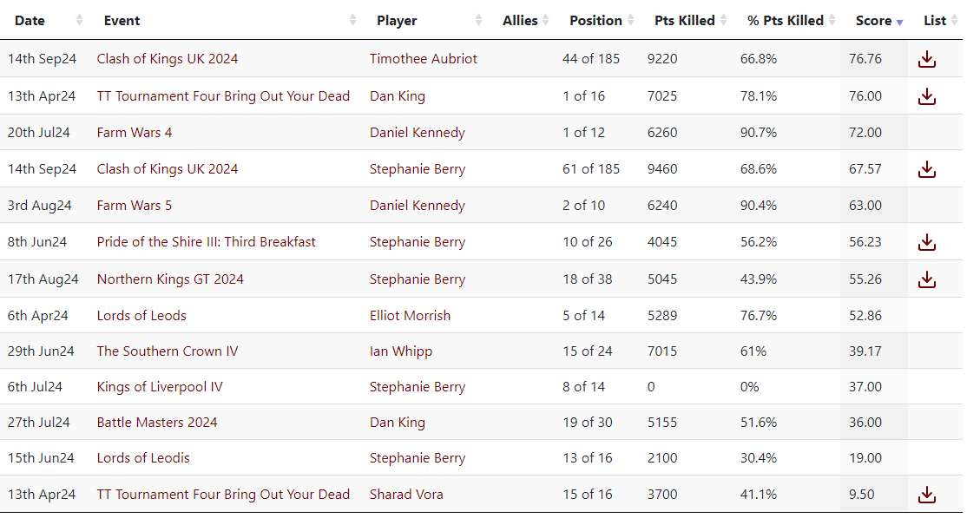Open player Ian Whipp's profile
This screenshot has width=980, height=525.
click(x=401, y=351)
